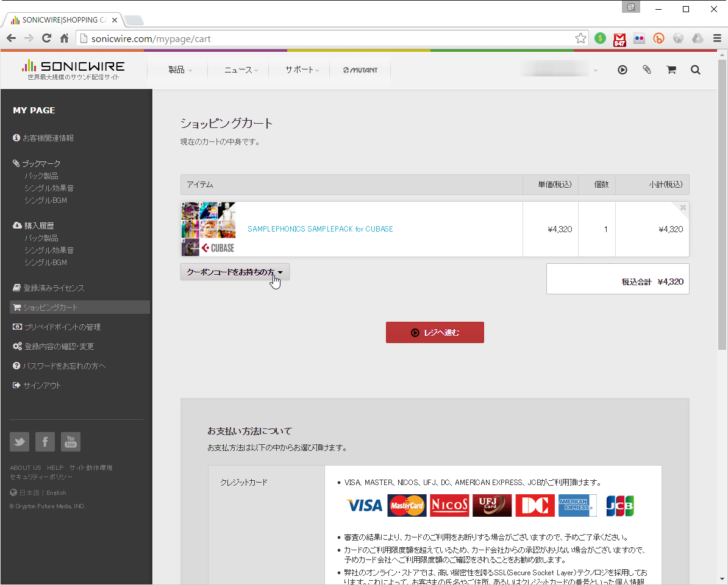Open cart icon in site header
Viewport: 728px width, 585px height.
click(671, 70)
